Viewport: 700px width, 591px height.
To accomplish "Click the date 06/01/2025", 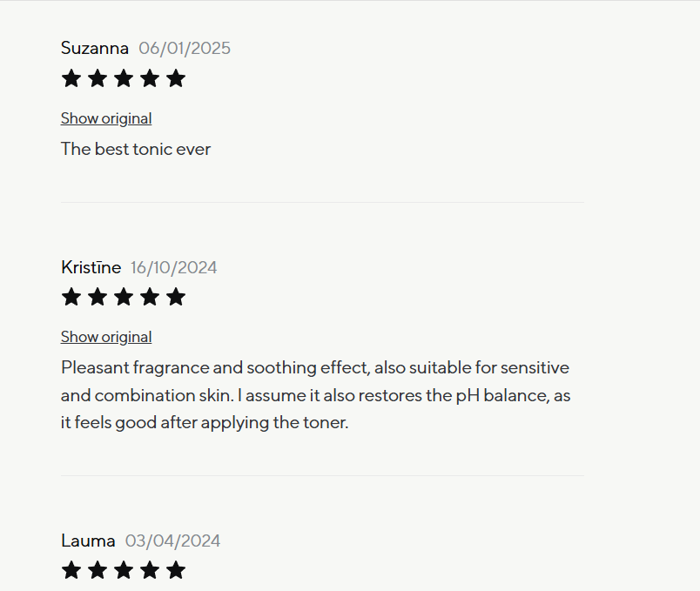I will point(185,48).
